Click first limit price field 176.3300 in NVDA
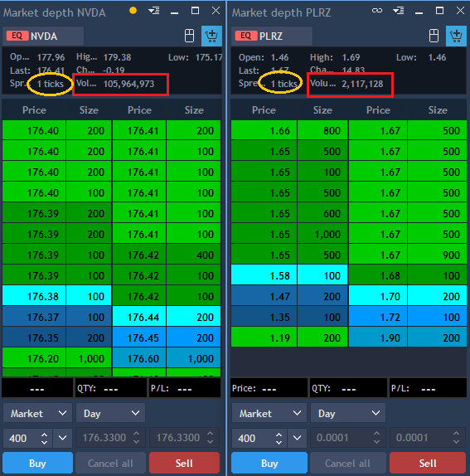The image size is (470, 476). [110, 438]
